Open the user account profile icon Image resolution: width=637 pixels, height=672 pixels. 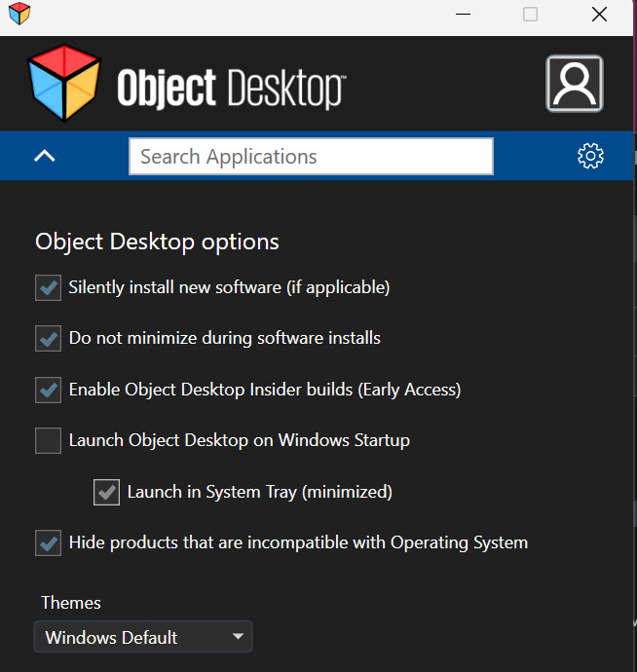click(x=575, y=84)
